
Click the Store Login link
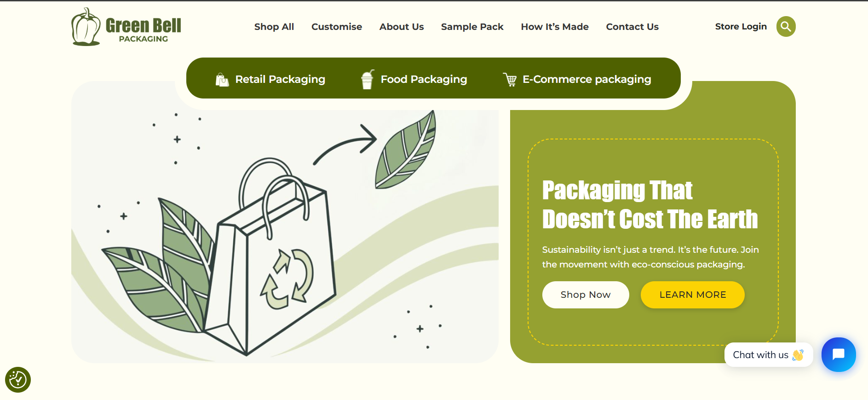click(741, 27)
